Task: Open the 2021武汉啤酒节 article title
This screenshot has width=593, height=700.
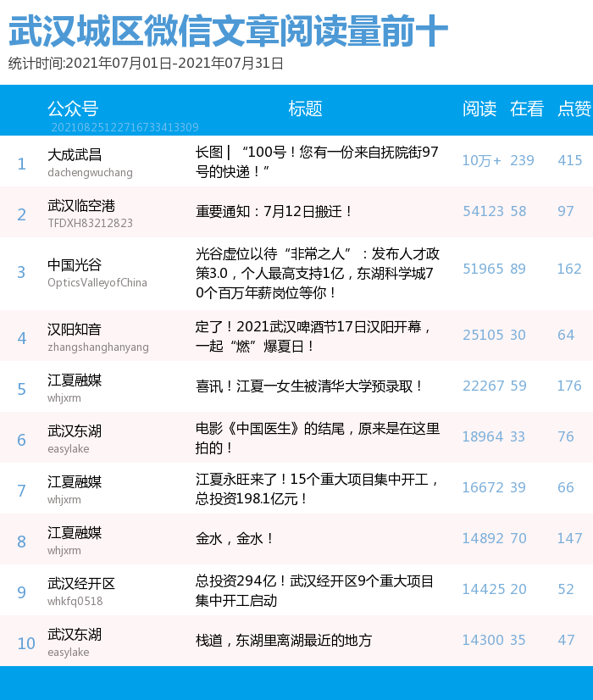Action: pyautogui.click(x=315, y=336)
